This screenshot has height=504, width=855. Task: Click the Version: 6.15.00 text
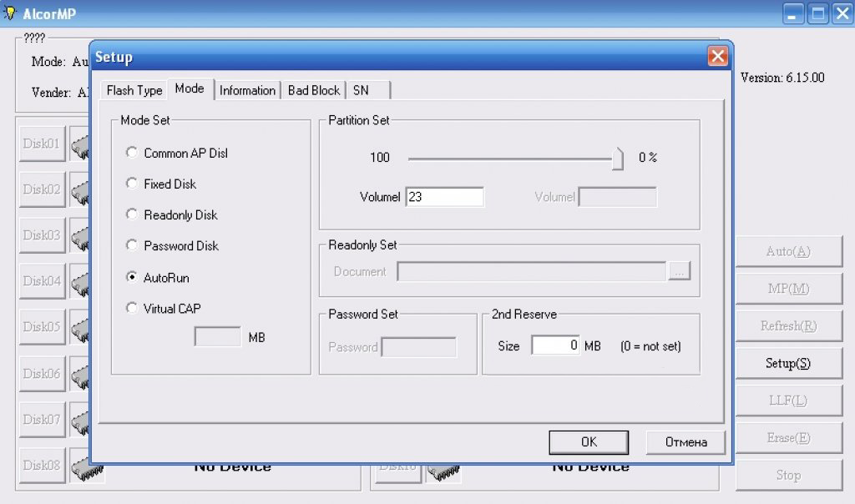(x=782, y=78)
